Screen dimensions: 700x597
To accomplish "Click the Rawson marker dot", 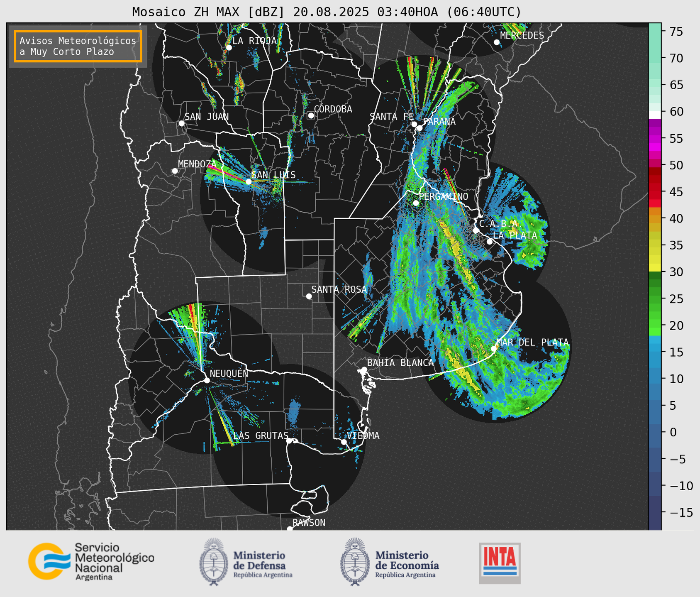I will (290, 529).
